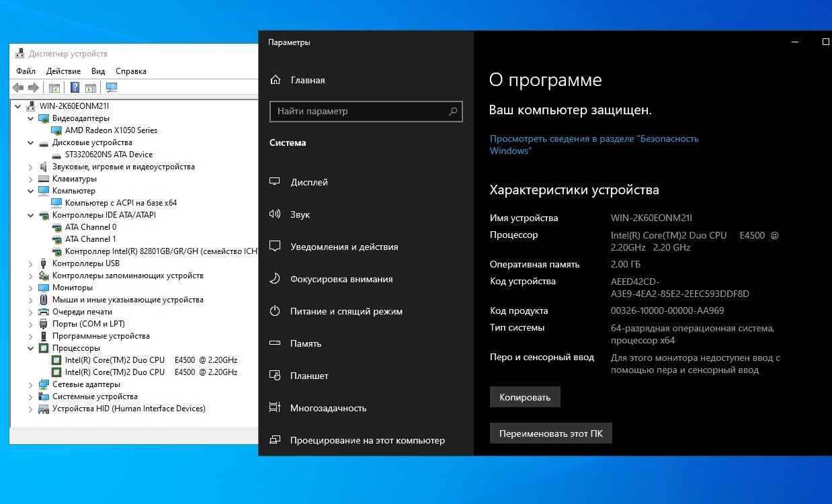Collapse the Контроллеры IDE ATA/ATAPI node

tap(31, 215)
